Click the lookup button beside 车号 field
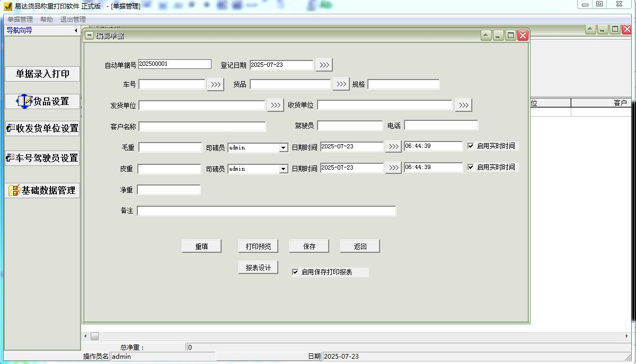Viewport: 636px width, 364px height. 215,84
